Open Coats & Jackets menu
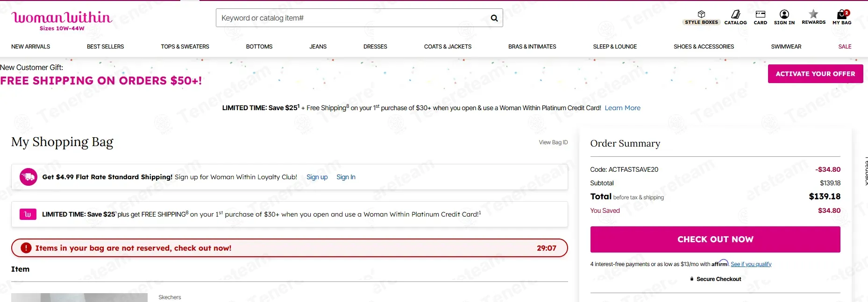 point(448,47)
